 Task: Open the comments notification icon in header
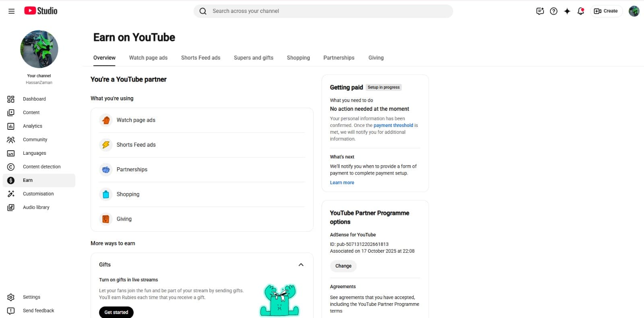[x=540, y=11]
